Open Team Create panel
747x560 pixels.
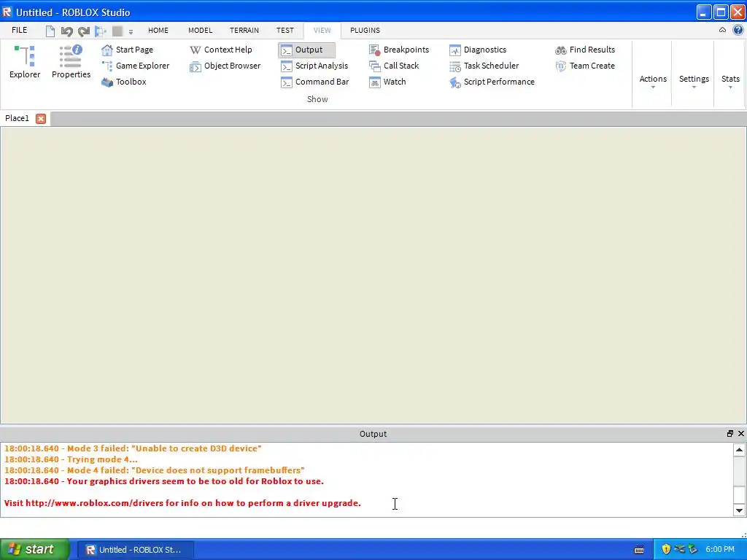(585, 66)
